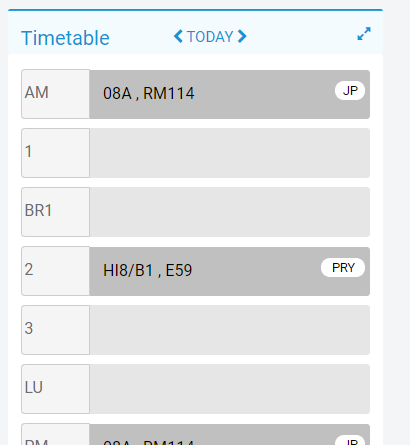Click the empty BR1 break slot
Screen dimensions: 410x445
coord(229,212)
